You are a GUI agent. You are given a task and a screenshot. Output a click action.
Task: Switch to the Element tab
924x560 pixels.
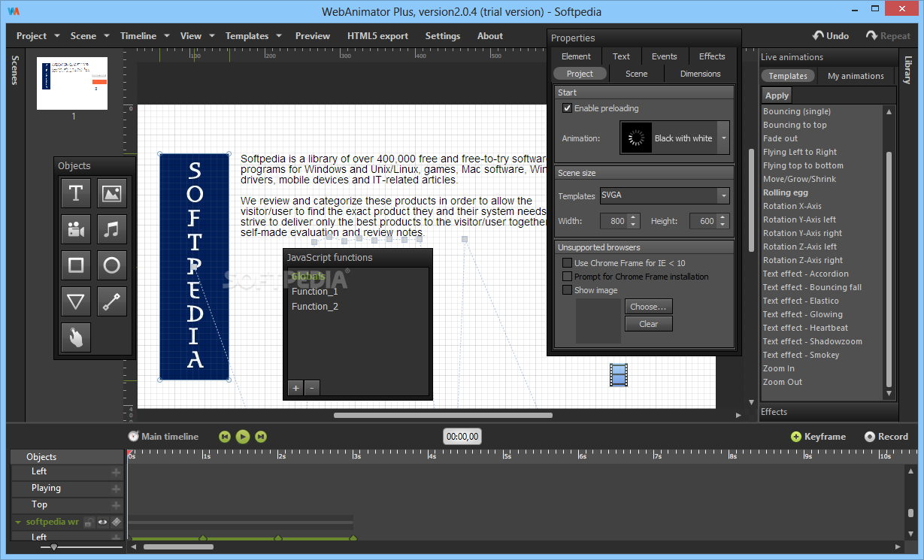(576, 56)
